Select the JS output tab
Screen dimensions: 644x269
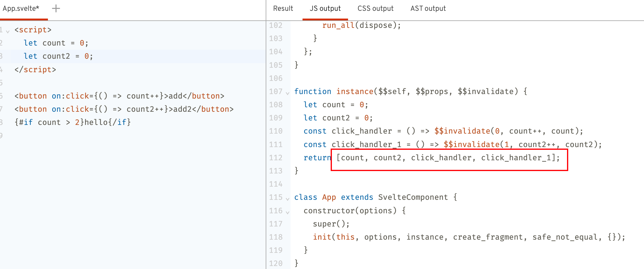click(x=325, y=8)
